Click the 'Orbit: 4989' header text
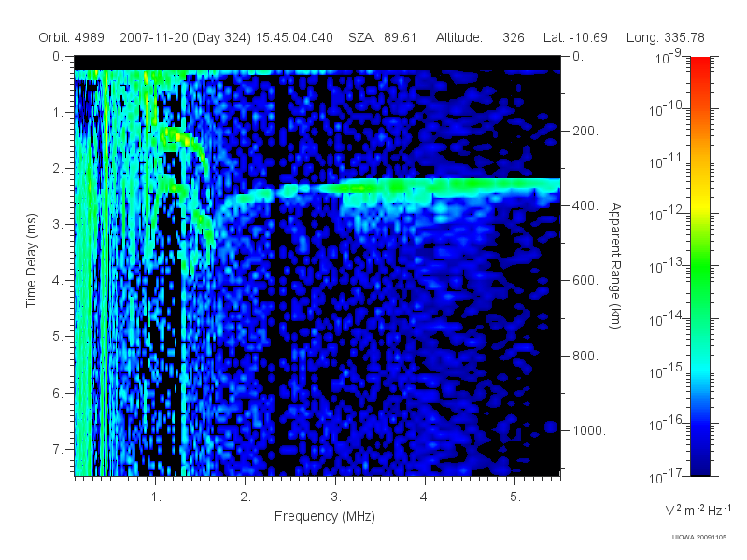 [72, 37]
